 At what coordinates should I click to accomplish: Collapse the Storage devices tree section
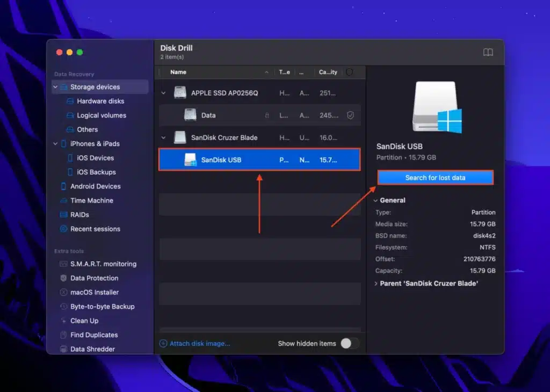click(x=55, y=87)
